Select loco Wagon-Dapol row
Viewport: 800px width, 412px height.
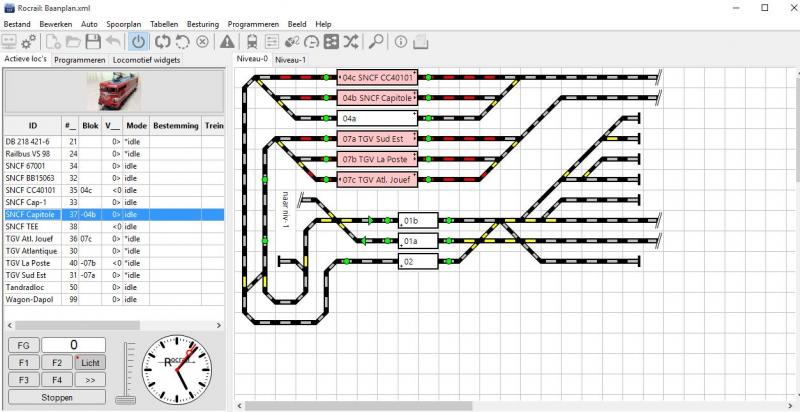pyautogui.click(x=114, y=300)
